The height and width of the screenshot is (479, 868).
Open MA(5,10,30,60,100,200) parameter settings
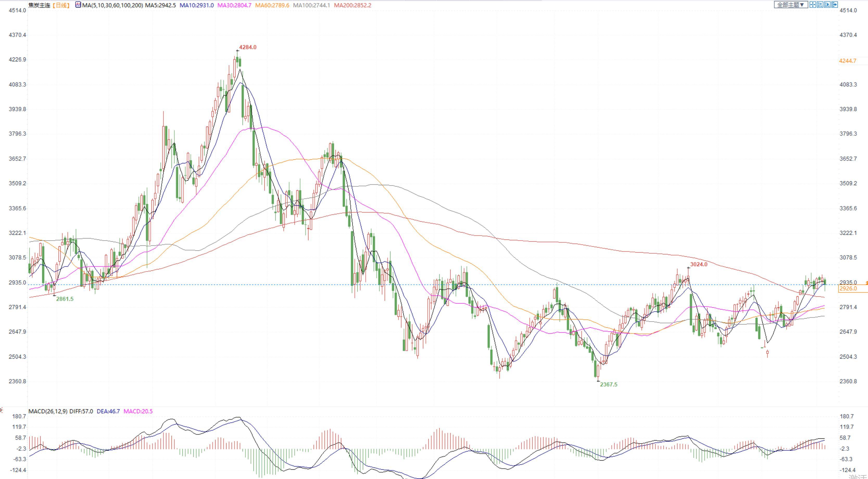tap(112, 5)
